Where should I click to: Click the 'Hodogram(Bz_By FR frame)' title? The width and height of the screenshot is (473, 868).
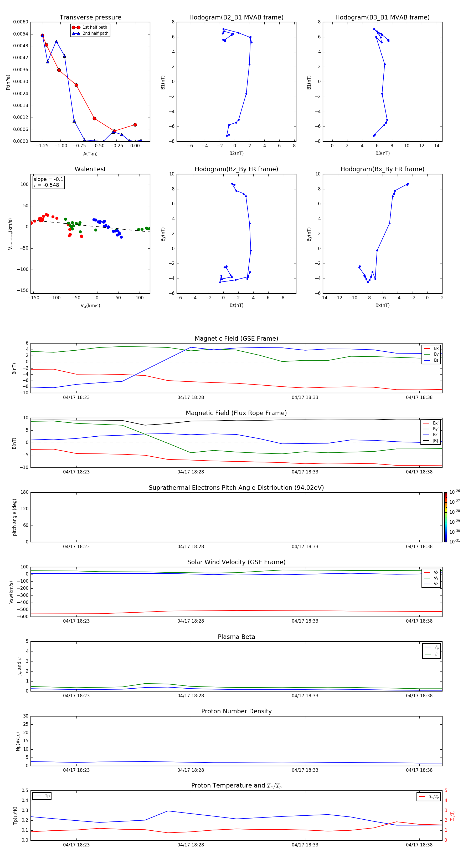[x=236, y=169]
